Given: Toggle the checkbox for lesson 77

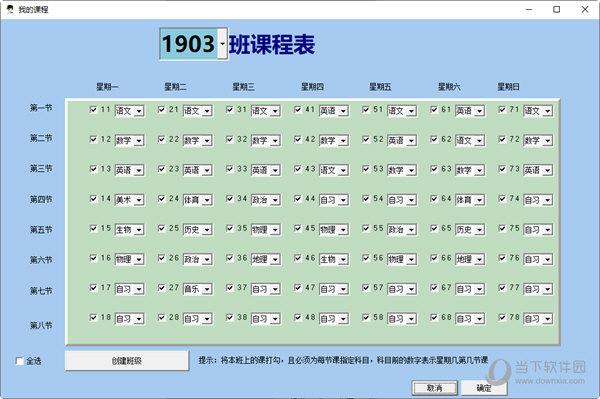Looking at the screenshot, I should coord(502,288).
